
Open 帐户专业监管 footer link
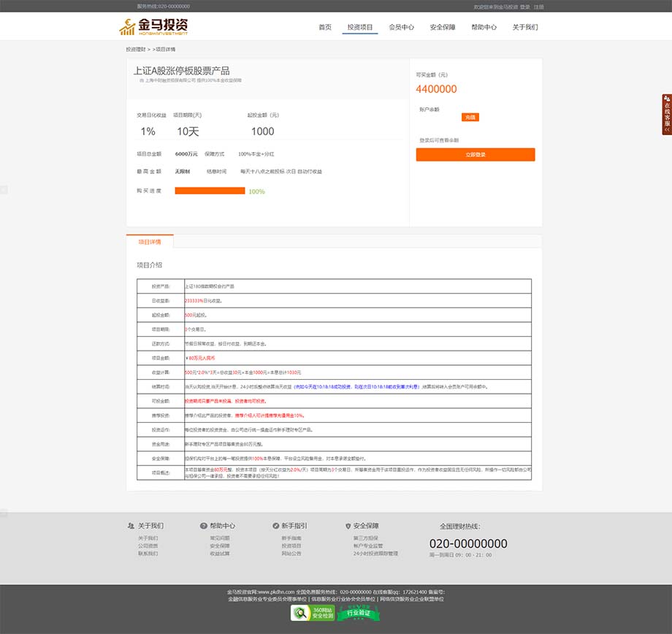(368, 546)
